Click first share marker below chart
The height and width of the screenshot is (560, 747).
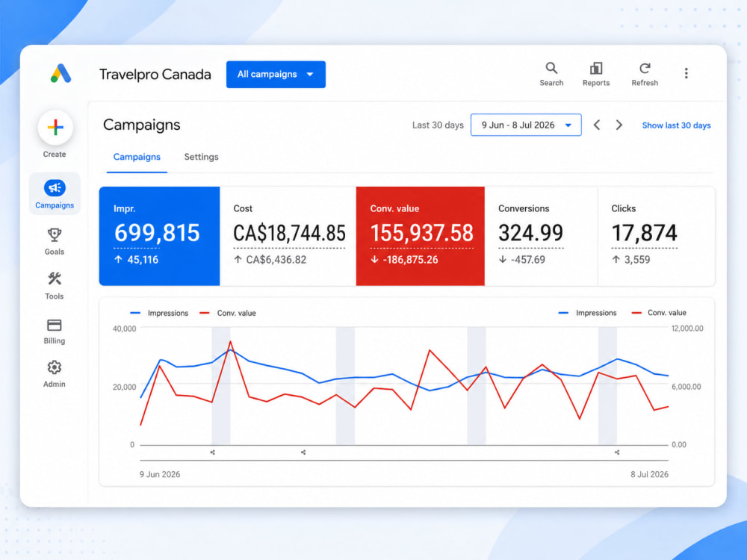pyautogui.click(x=212, y=452)
